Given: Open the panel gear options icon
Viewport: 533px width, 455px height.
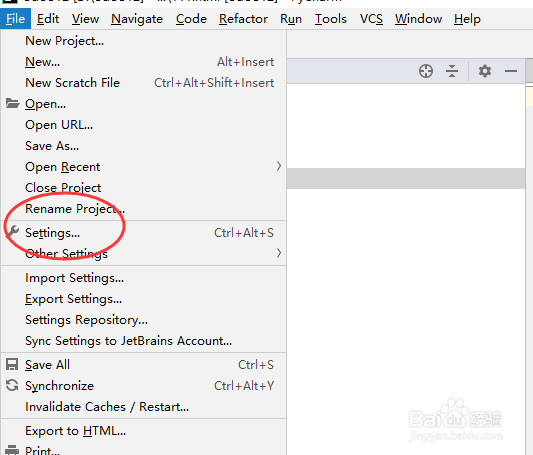Looking at the screenshot, I should tap(485, 71).
